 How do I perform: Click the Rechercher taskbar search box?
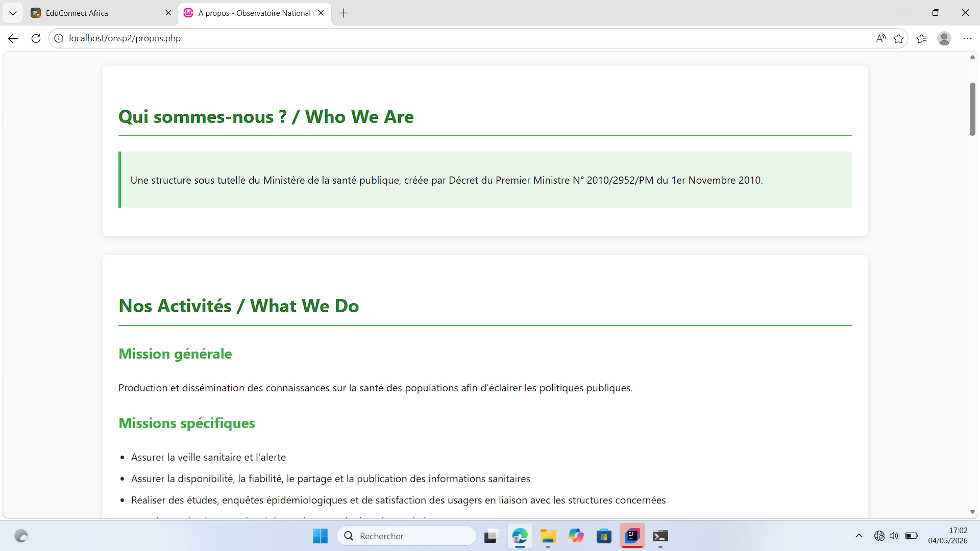click(x=406, y=536)
